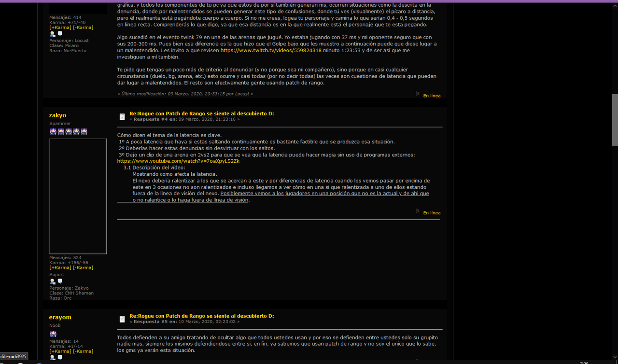Click 'En línea' status link in zakyo's post
618x364 pixels.
432,213
